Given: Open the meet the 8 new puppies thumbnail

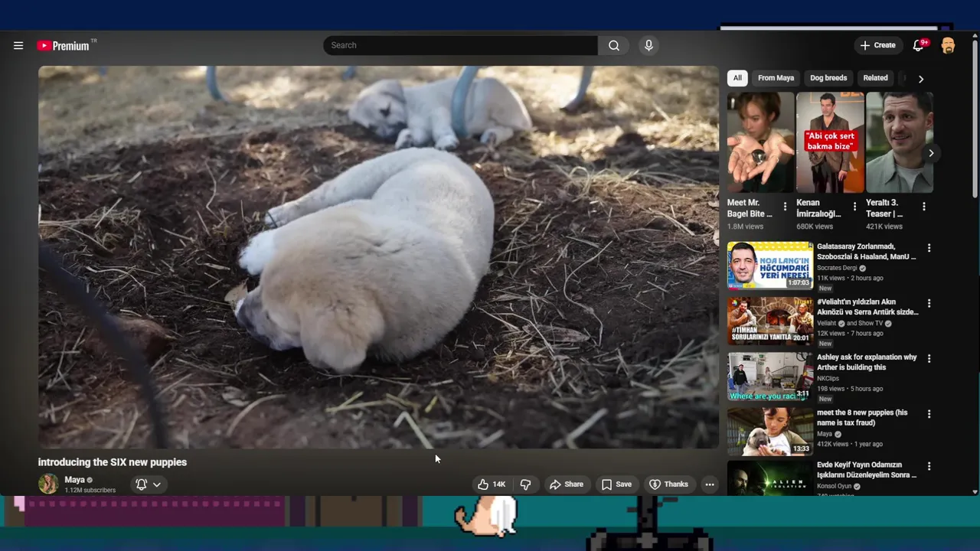Looking at the screenshot, I should (770, 431).
